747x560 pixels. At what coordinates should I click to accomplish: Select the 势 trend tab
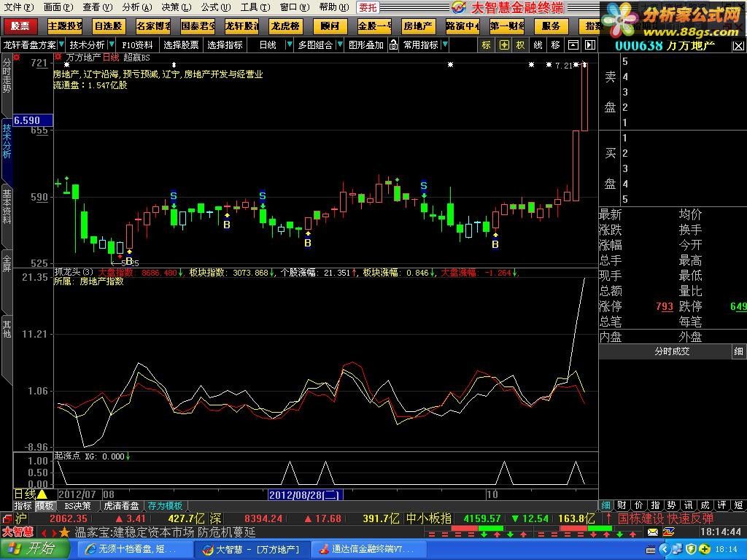(x=672, y=505)
